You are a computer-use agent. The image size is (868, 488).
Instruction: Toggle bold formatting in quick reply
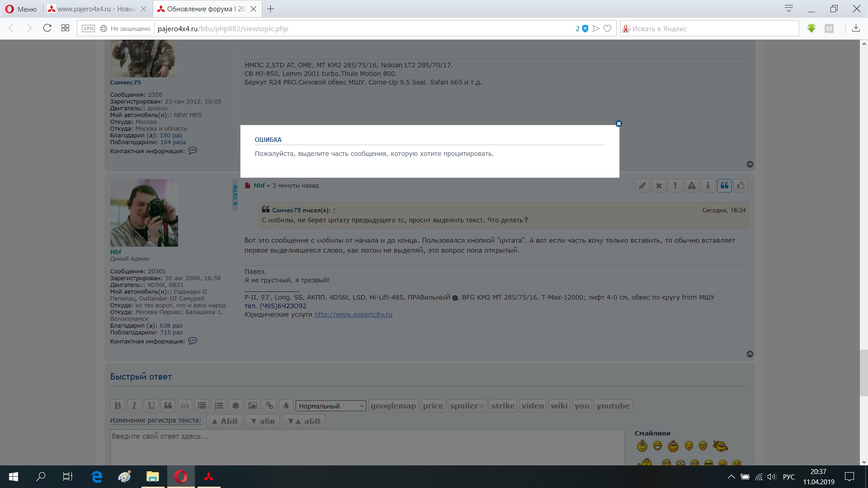click(x=118, y=406)
